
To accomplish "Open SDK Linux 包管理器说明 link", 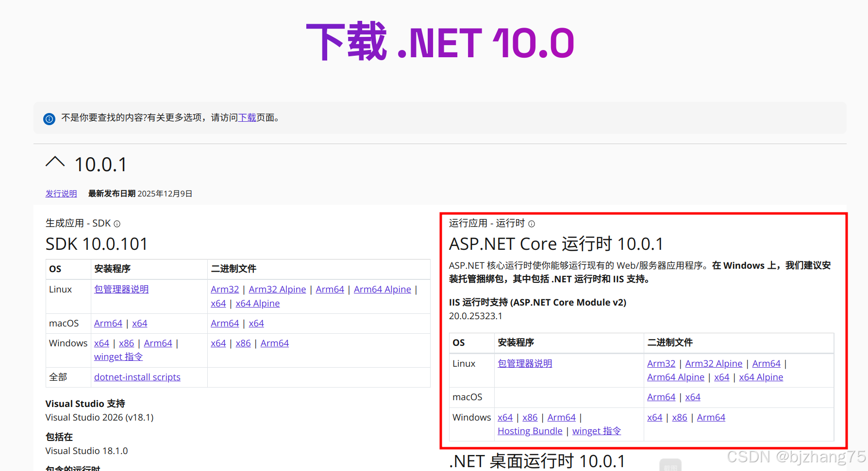I will [x=121, y=289].
